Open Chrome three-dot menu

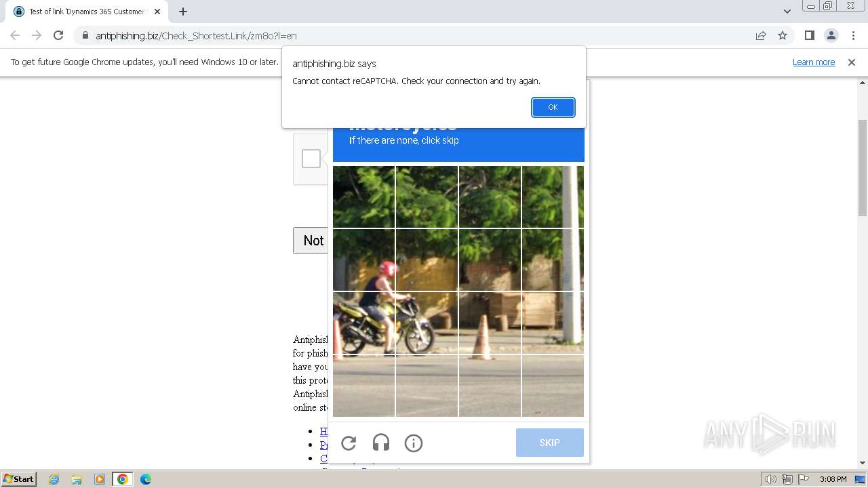pyautogui.click(x=852, y=35)
